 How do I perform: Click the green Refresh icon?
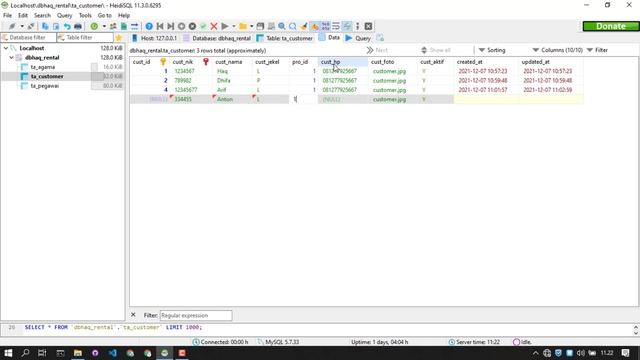tap(94, 26)
